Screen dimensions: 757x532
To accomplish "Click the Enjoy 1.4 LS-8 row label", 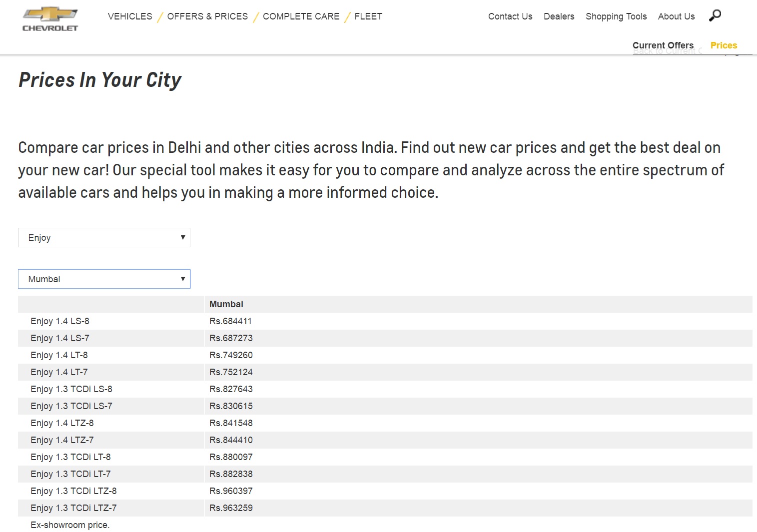I will pyautogui.click(x=60, y=321).
